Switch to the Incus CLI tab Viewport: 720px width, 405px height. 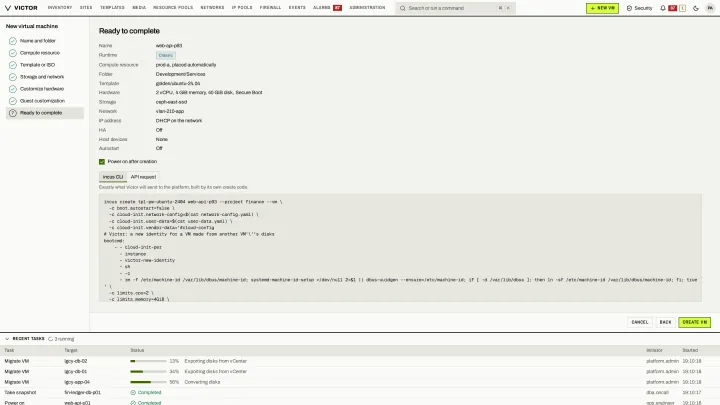[113, 177]
